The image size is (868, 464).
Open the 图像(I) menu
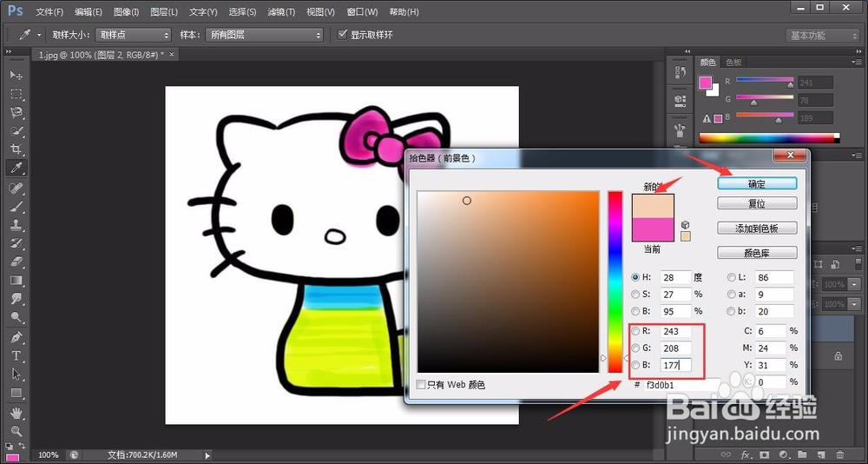pyautogui.click(x=126, y=11)
